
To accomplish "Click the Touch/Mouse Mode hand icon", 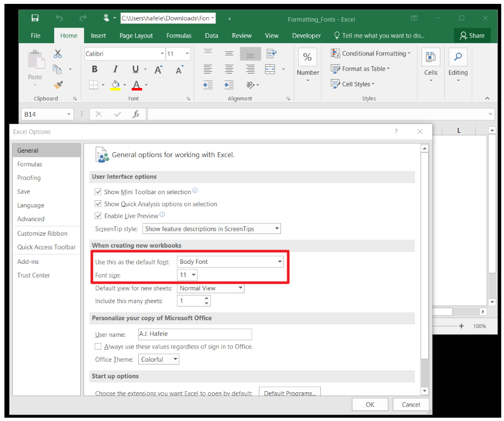I will click(x=106, y=18).
